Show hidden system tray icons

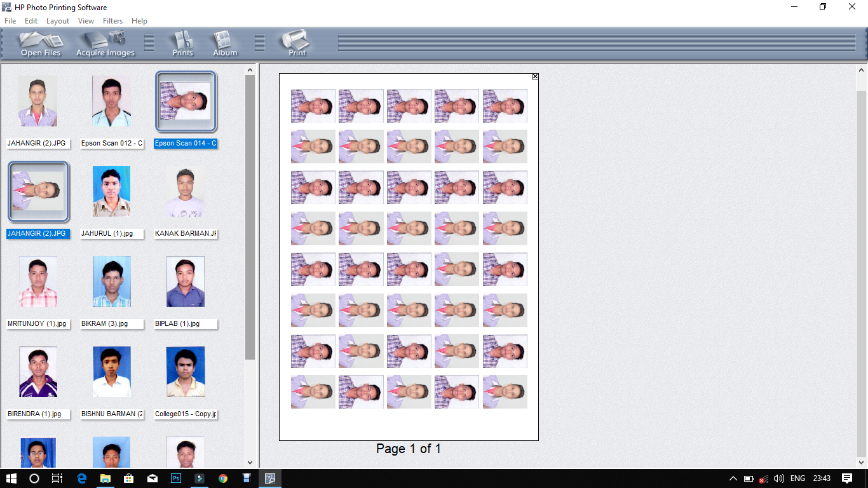(733, 478)
